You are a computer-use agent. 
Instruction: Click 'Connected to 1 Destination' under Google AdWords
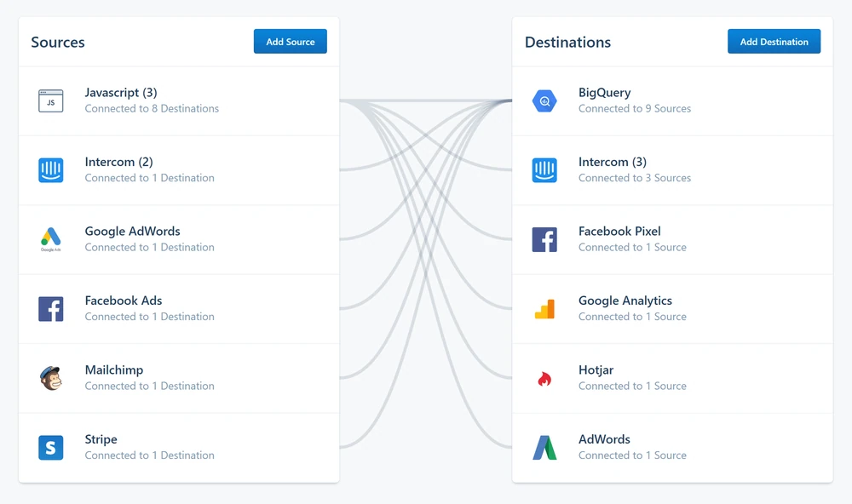pyautogui.click(x=149, y=247)
